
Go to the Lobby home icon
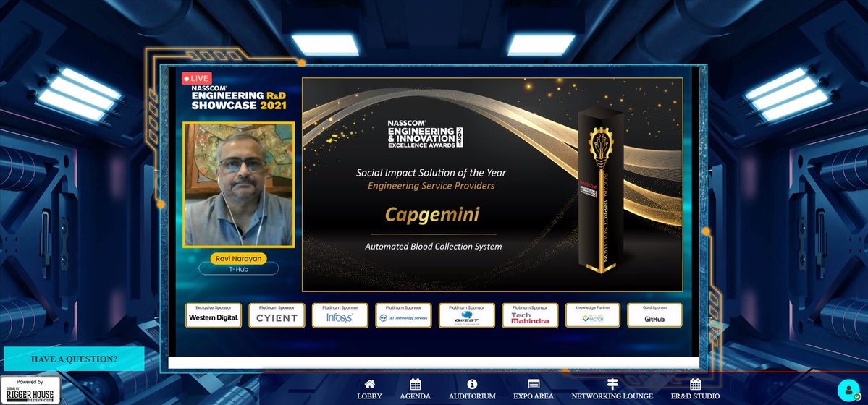click(x=369, y=384)
